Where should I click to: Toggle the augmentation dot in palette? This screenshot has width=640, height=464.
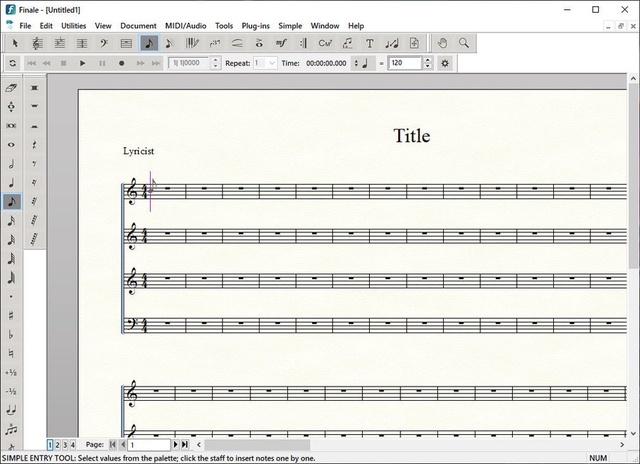click(11, 297)
